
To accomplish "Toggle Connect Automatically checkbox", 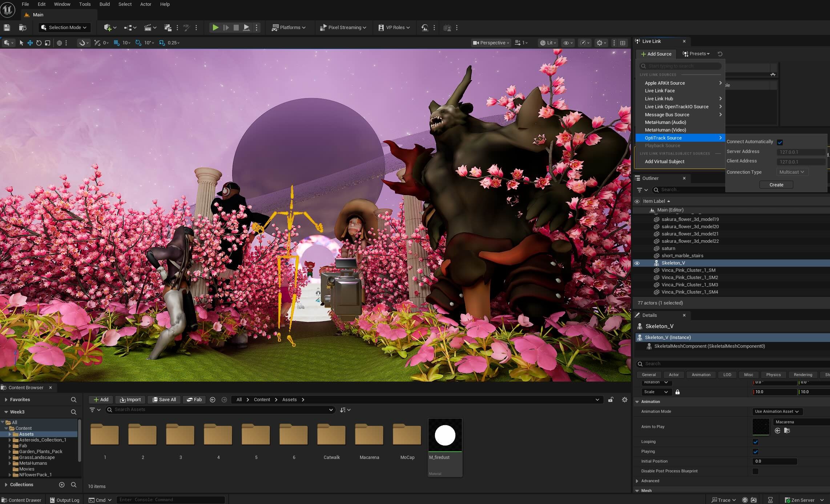I will [x=779, y=142].
